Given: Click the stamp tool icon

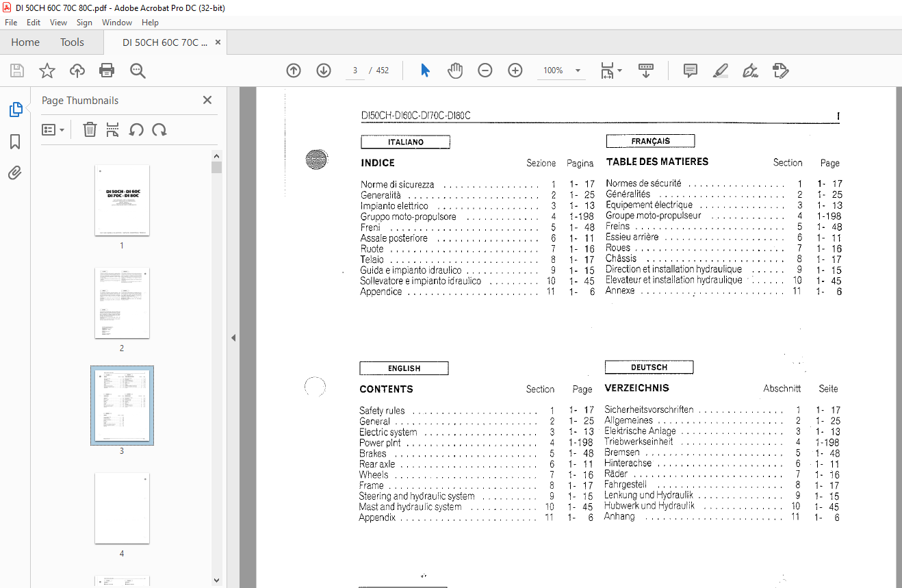Looking at the screenshot, I should click(780, 71).
